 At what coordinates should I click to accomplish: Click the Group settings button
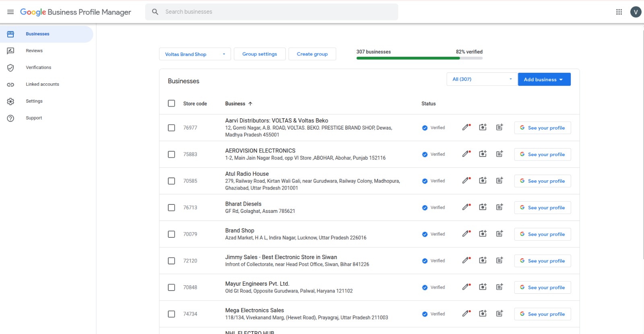(x=260, y=54)
